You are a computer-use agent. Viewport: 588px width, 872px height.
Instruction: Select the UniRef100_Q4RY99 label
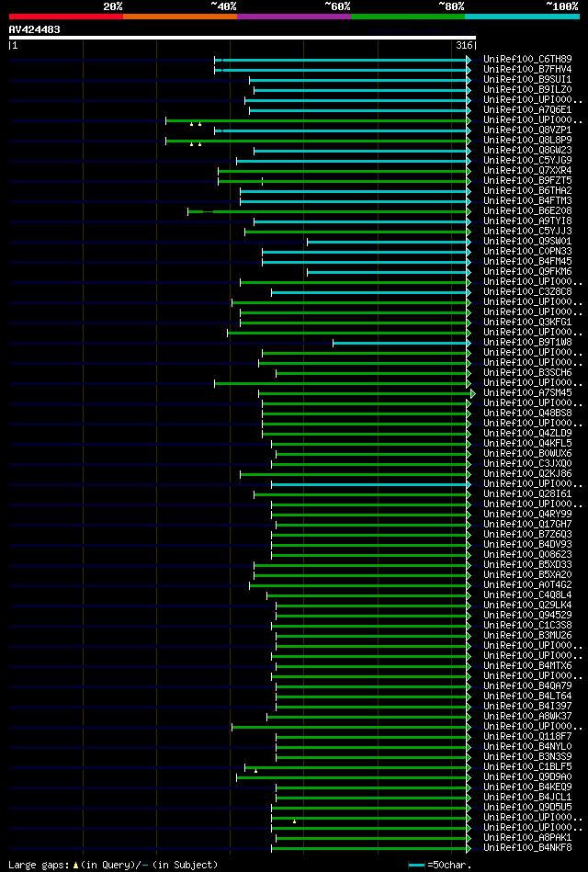[527, 515]
